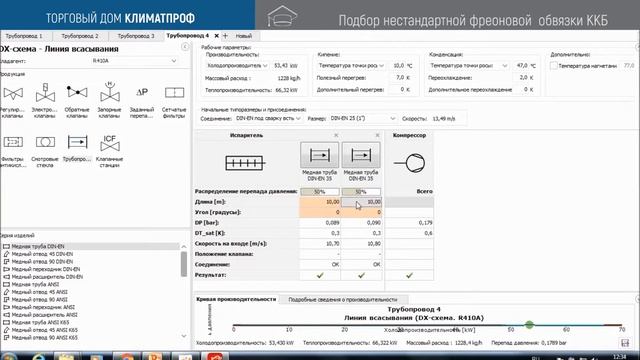
Task: Edit the Переохлаждение 2,0 K field
Action: click(525, 77)
